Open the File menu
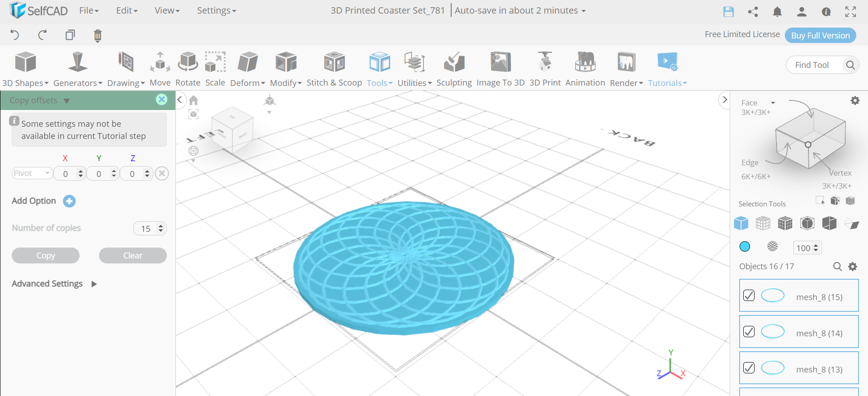Image resolution: width=868 pixels, height=396 pixels. click(89, 10)
